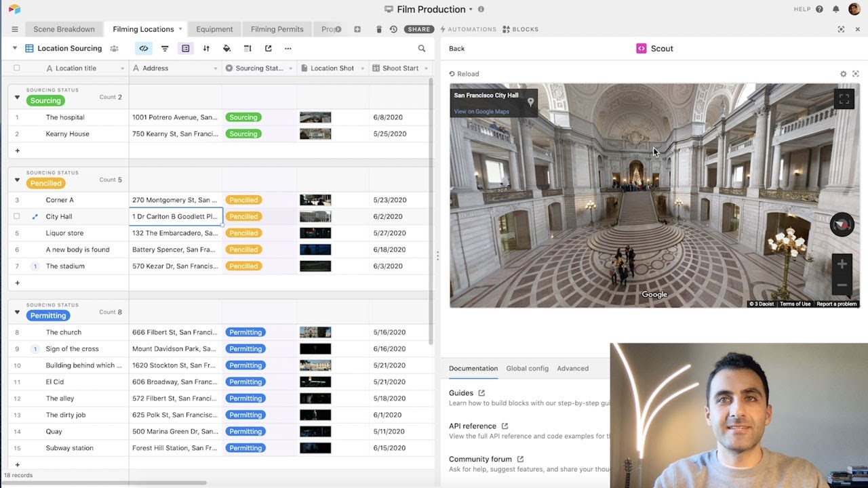Open the Guides link

(467, 393)
